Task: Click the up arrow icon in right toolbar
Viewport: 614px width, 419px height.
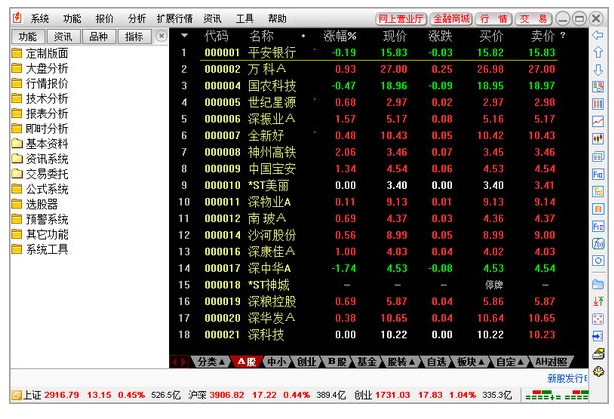Action: click(598, 52)
